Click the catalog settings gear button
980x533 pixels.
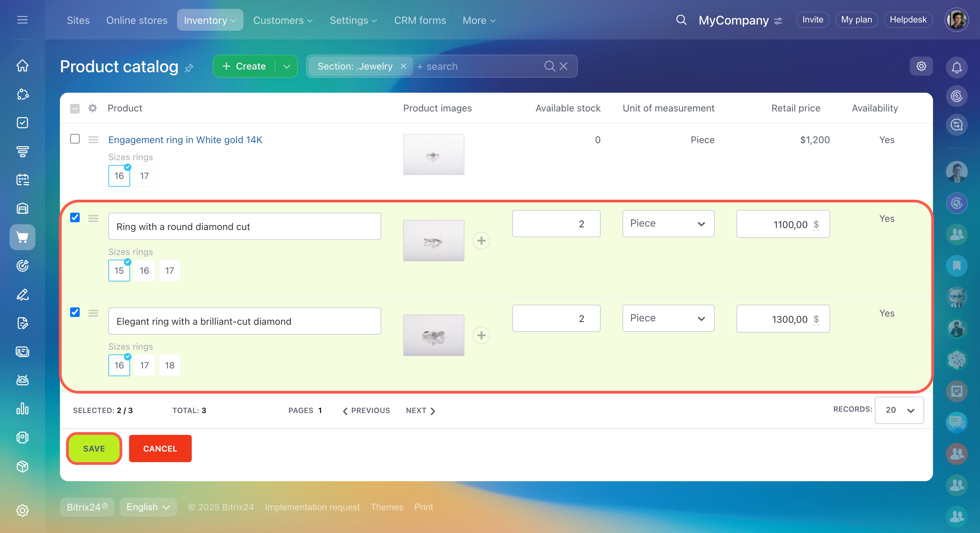pyautogui.click(x=921, y=66)
